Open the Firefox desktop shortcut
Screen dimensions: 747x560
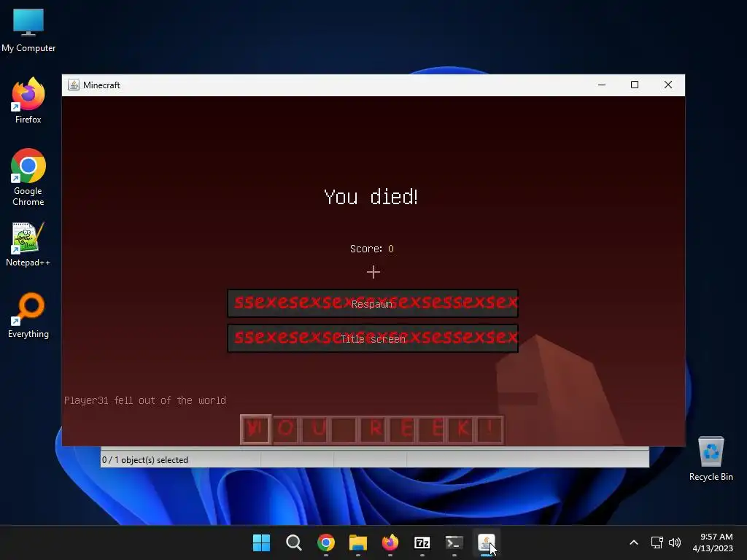point(28,101)
